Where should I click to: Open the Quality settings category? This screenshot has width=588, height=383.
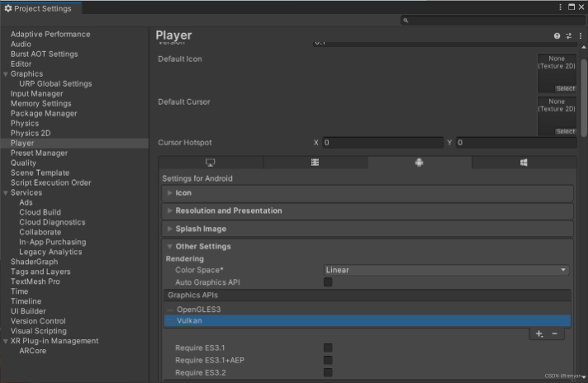coord(23,163)
